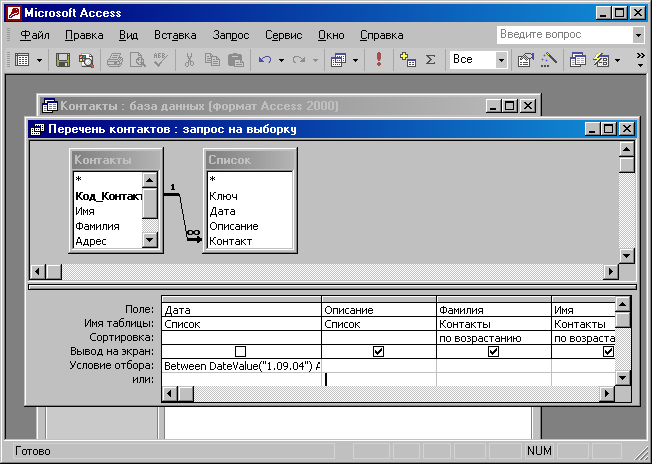The height and width of the screenshot is (464, 652).
Task: Click the Between DateValue criteria cell
Action: pos(242,366)
